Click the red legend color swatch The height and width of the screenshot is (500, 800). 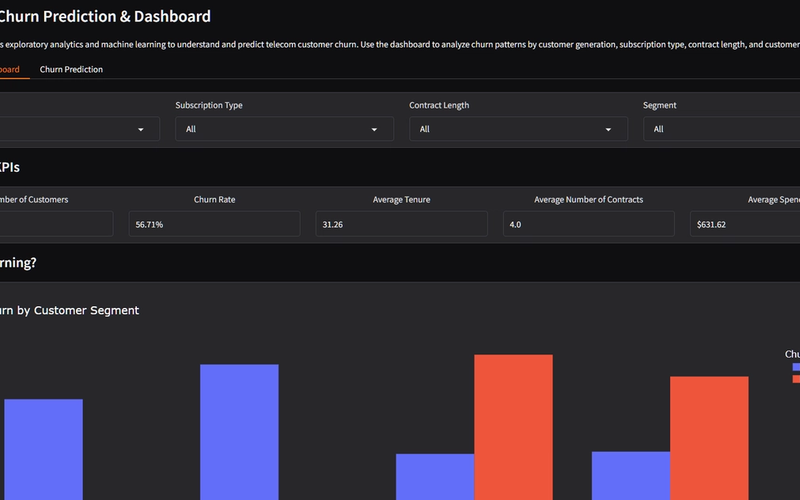click(x=796, y=379)
